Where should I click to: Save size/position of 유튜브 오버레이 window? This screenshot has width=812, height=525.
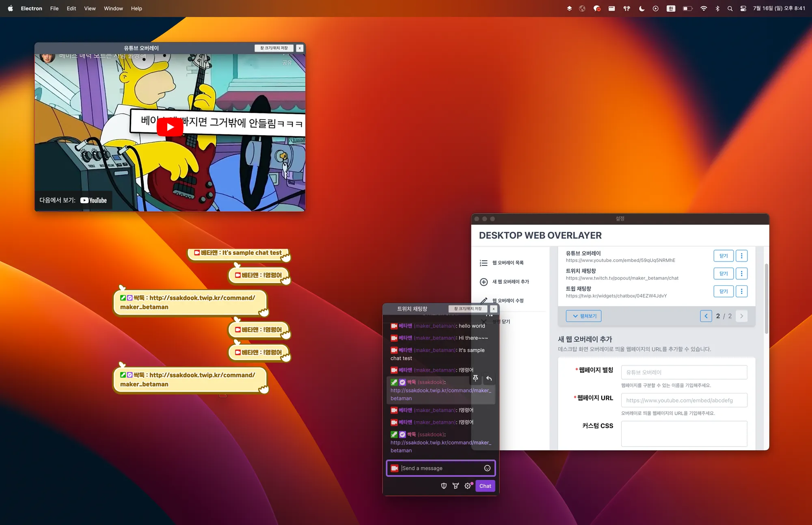coord(274,48)
